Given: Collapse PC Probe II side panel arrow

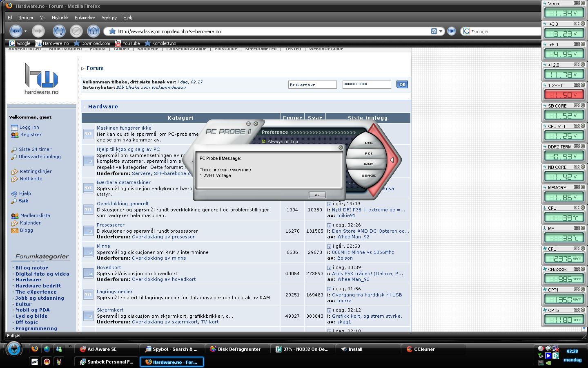Looking at the screenshot, I should coord(392,160).
